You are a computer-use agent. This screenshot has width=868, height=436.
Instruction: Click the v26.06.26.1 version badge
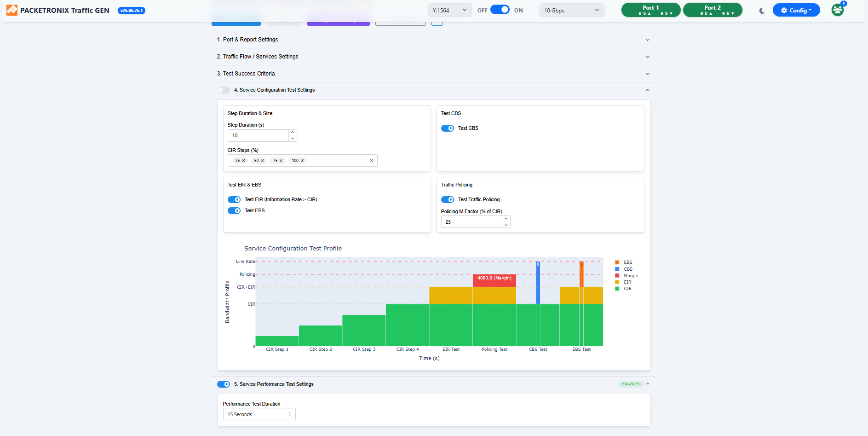[x=132, y=11]
